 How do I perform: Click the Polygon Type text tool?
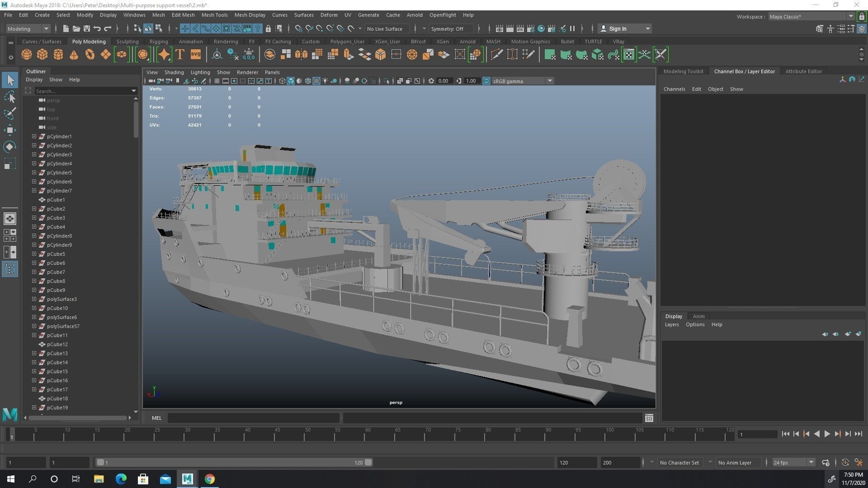tap(180, 55)
